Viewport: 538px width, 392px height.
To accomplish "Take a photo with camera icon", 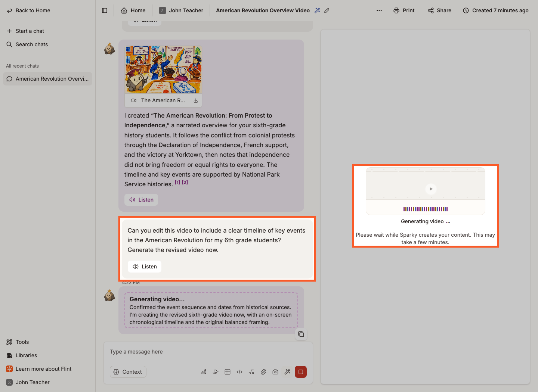I will click(x=275, y=372).
